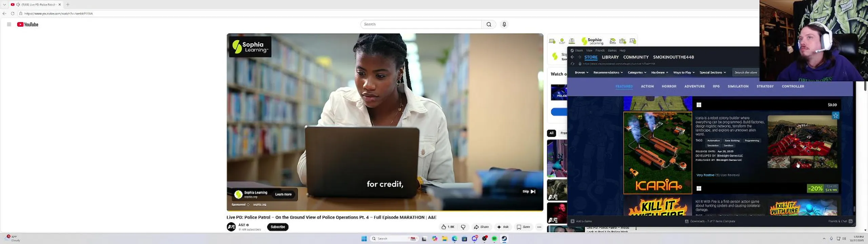Select the STRATEGY category tab
This screenshot has width=868, height=244.
click(765, 86)
